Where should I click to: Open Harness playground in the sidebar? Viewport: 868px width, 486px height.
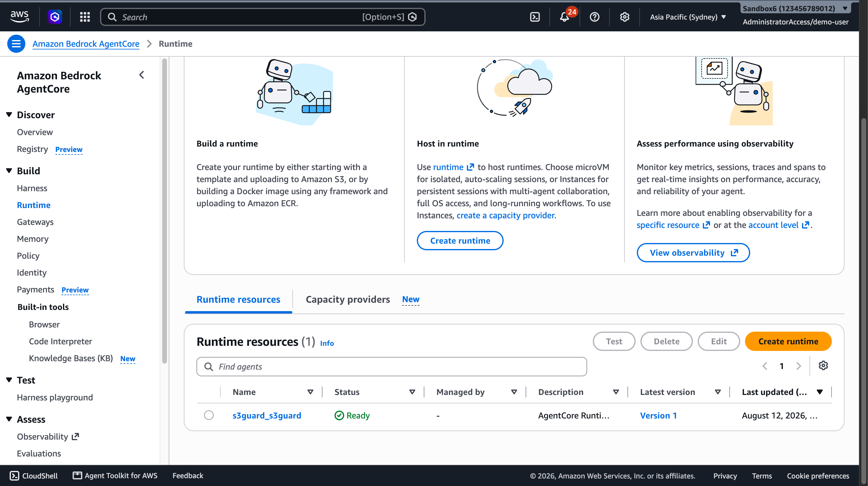[55, 397]
